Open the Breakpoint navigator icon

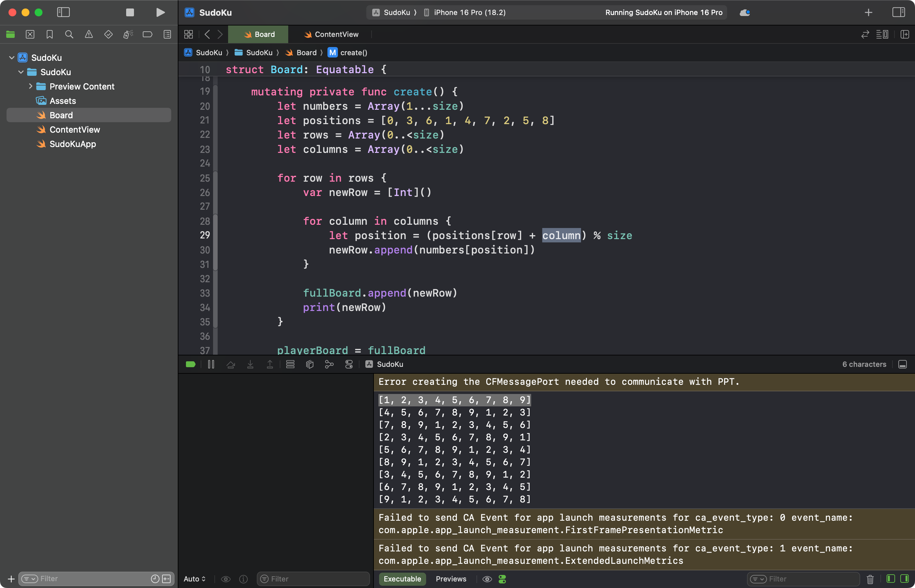click(147, 34)
